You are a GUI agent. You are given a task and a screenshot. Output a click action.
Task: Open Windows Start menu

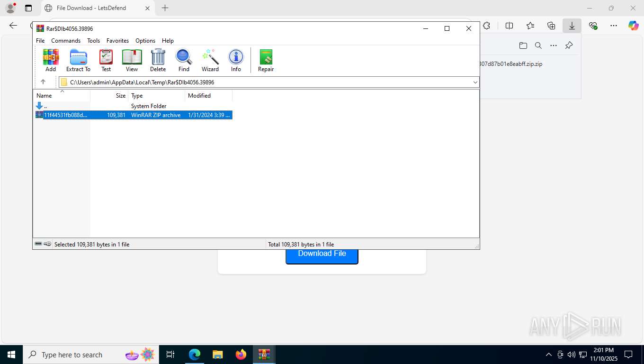(x=11, y=355)
